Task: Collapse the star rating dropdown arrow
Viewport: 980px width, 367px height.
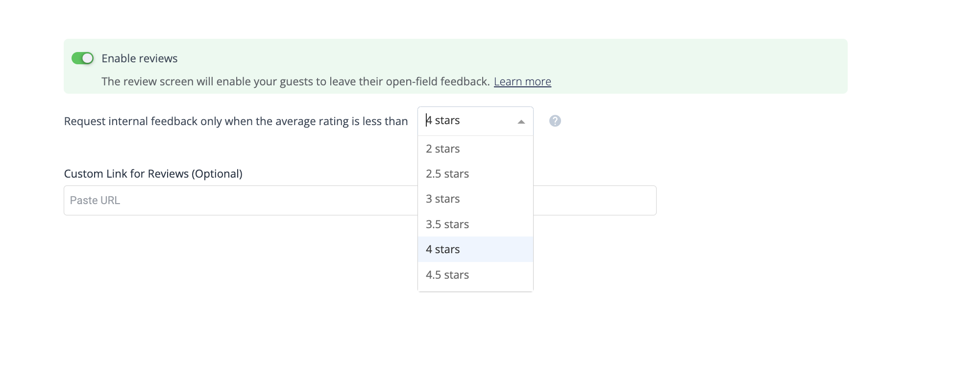Action: point(521,122)
